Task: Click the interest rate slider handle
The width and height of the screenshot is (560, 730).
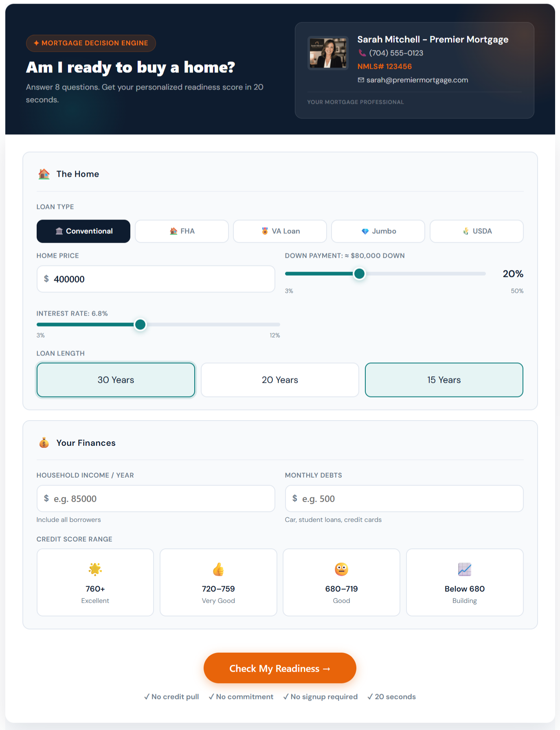Action: tap(140, 324)
